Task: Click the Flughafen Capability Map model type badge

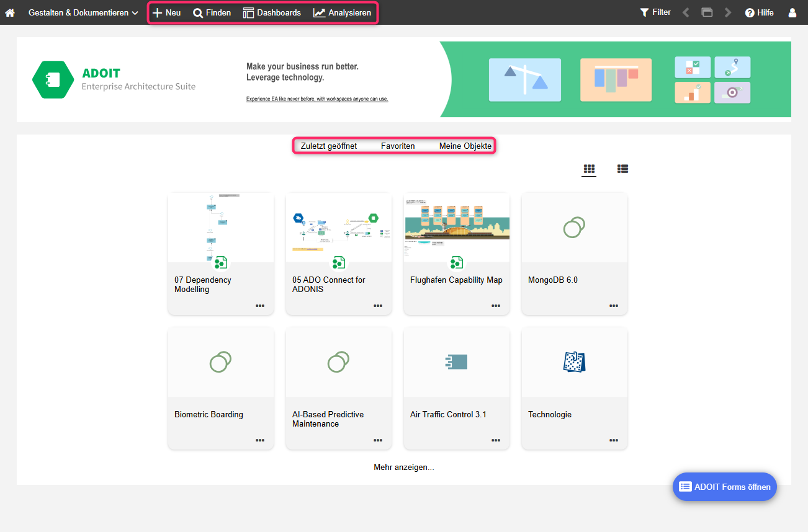Action: [457, 263]
